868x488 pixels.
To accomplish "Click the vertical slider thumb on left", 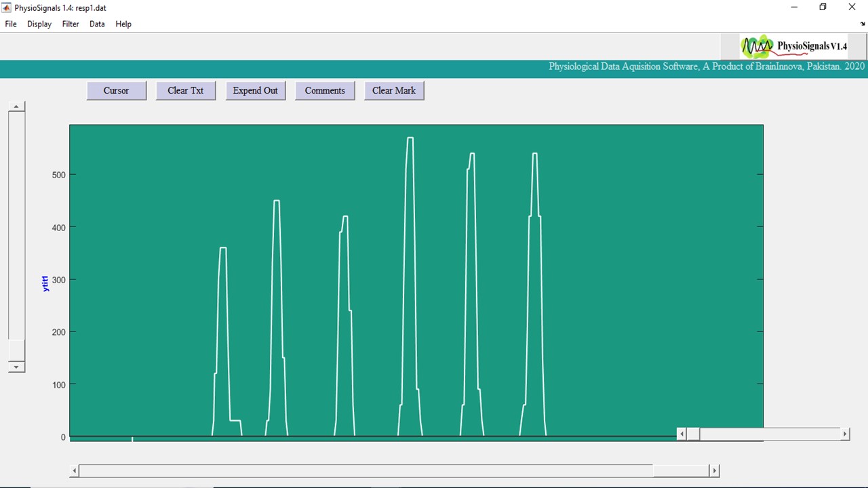I will coord(16,350).
